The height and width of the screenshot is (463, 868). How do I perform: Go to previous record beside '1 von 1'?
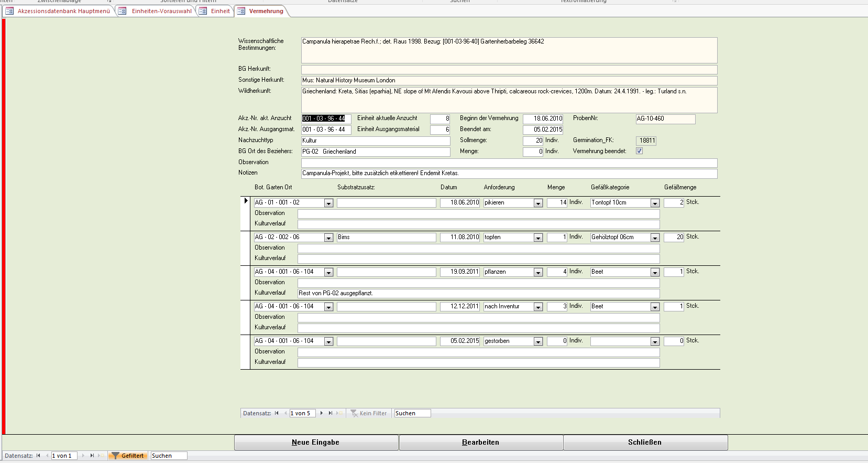47,456
